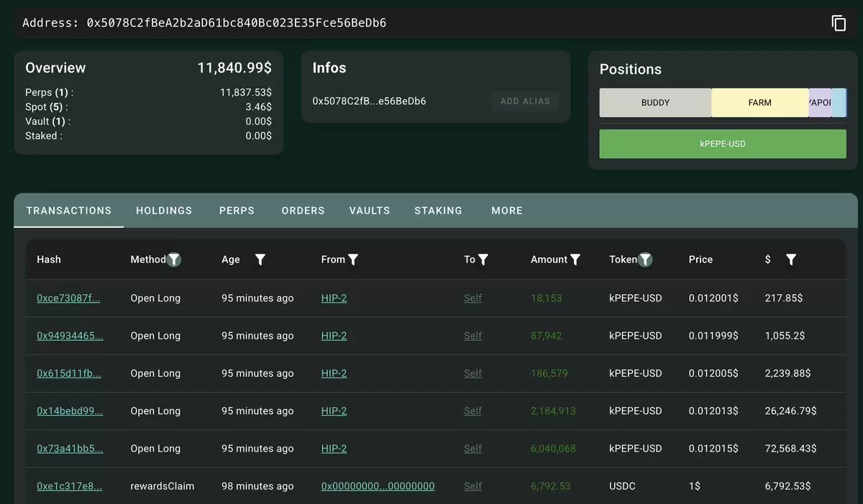Open HIP-2 link in 2,239.88$ row

pyautogui.click(x=334, y=373)
